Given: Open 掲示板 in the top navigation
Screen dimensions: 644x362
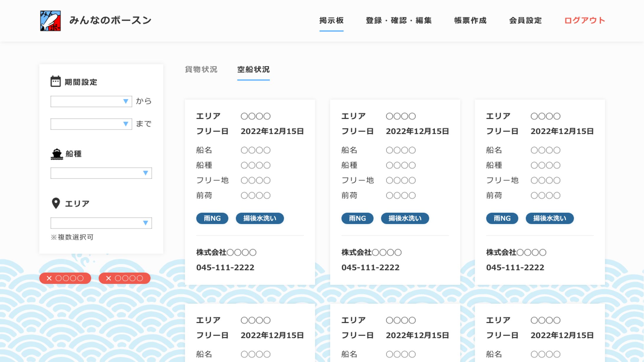Looking at the screenshot, I should point(331,21).
